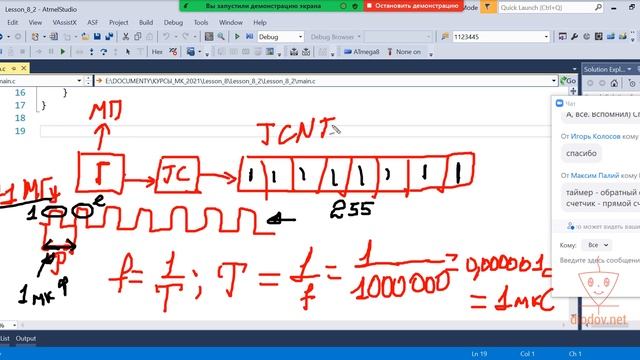Click the Find in toolbar icon left of 1123445
Image resolution: width=640 pixels, height=360 pixels.
[x=445, y=37]
